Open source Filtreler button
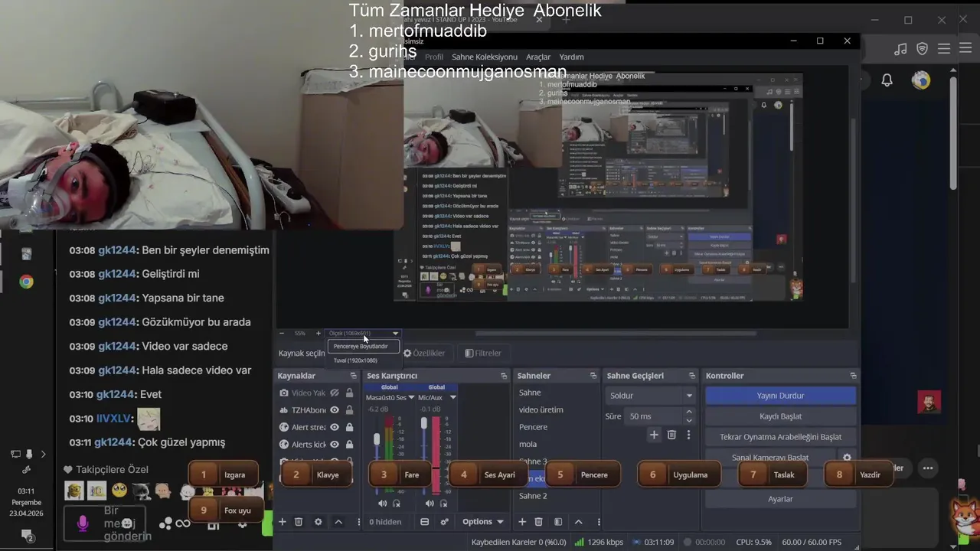This screenshot has width=980, height=551. [x=483, y=353]
